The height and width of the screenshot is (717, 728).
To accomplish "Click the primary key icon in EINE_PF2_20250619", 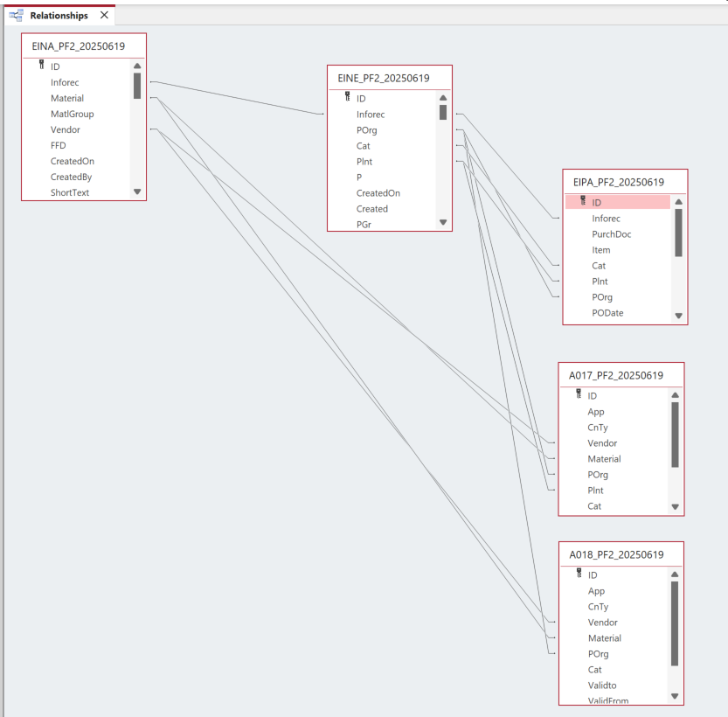I will 347,98.
